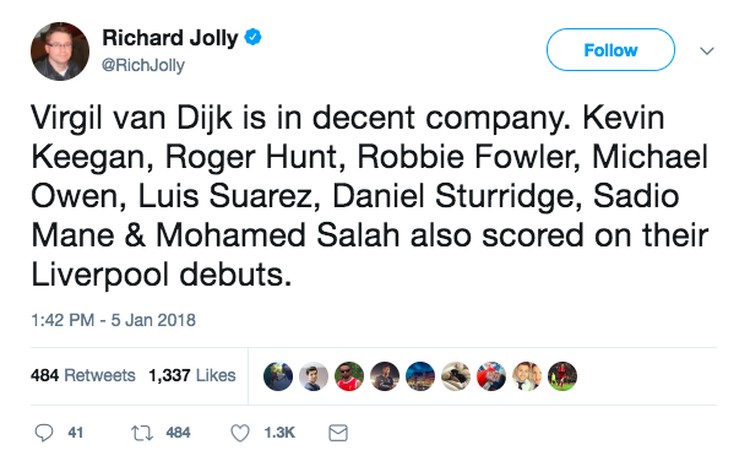View the 1,337 Likes list
Viewport: 750px width, 472px height.
coord(192,376)
